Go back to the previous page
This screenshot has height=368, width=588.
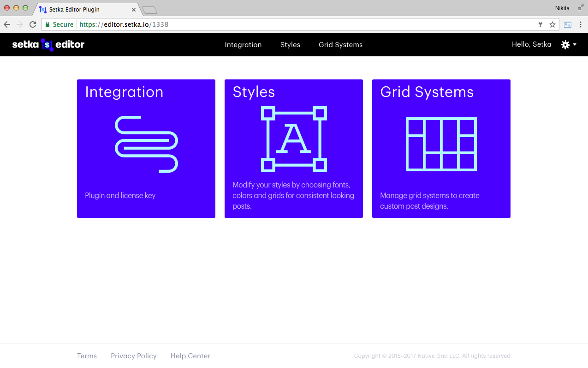click(x=7, y=24)
